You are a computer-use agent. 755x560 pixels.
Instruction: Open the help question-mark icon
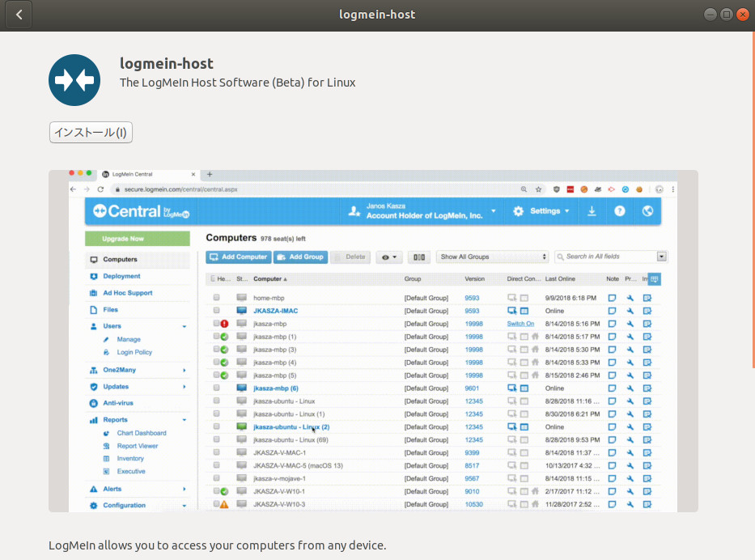pos(620,210)
